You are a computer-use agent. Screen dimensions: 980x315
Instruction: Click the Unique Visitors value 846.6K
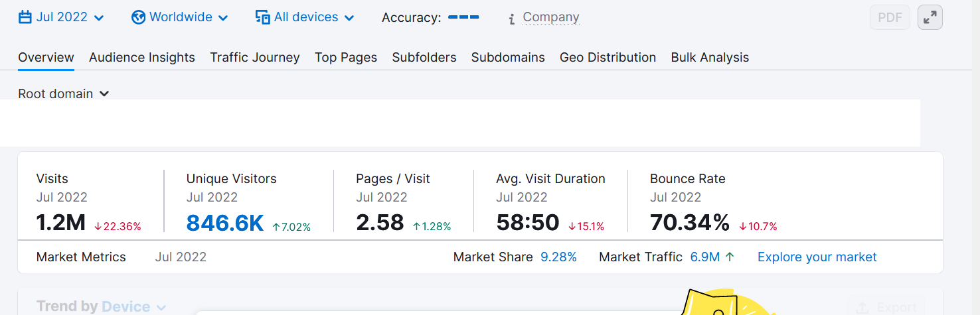point(225,223)
